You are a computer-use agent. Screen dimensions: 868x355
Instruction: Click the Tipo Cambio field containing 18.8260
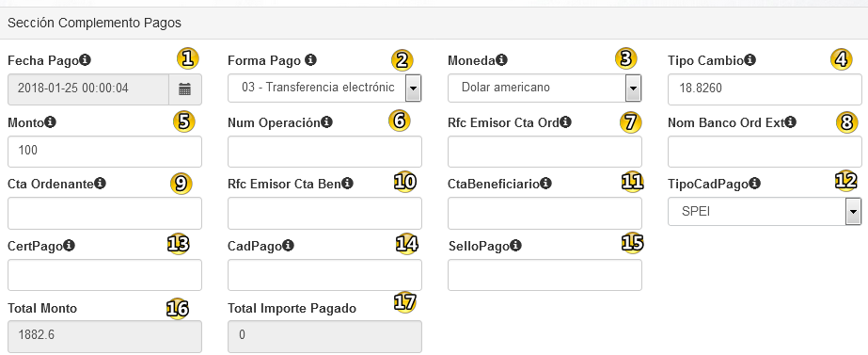click(765, 89)
